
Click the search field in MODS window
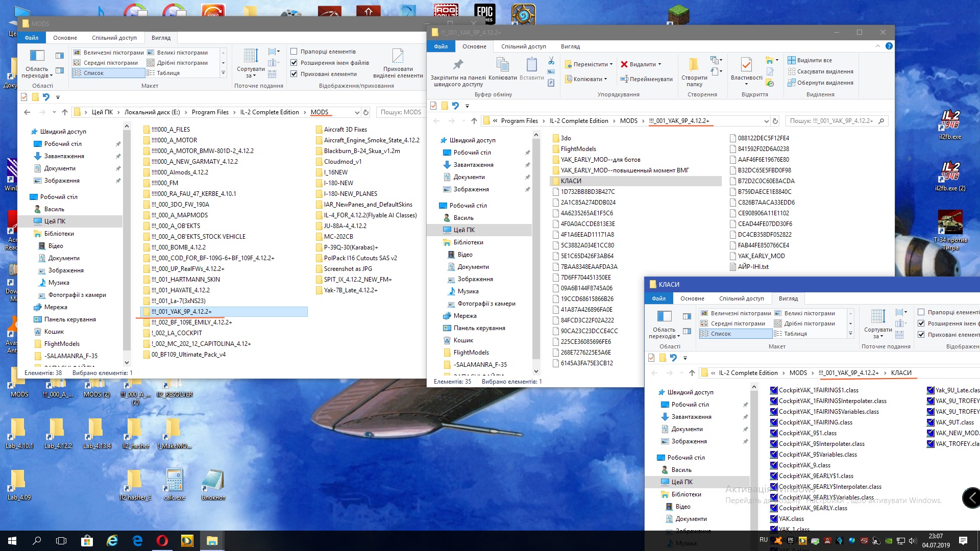(401, 112)
